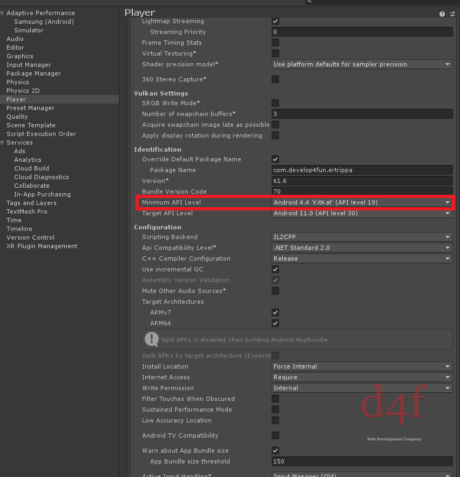Viewport: 460px width, 477px height.
Task: Open Quality settings category
Action: click(x=17, y=117)
